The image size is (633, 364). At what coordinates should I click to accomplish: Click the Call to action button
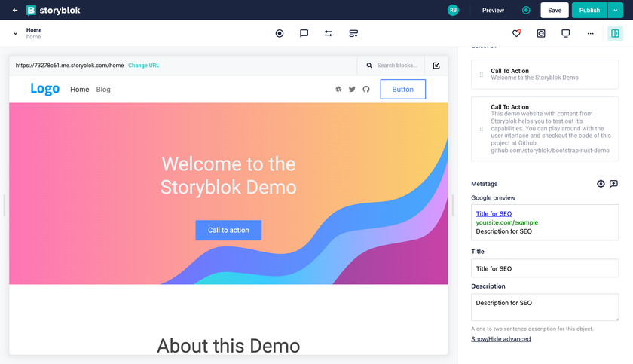(228, 230)
